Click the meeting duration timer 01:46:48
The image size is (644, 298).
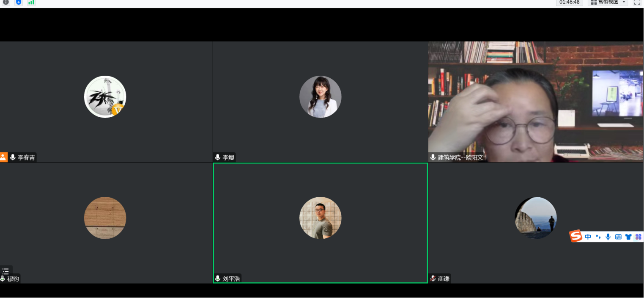(569, 2)
